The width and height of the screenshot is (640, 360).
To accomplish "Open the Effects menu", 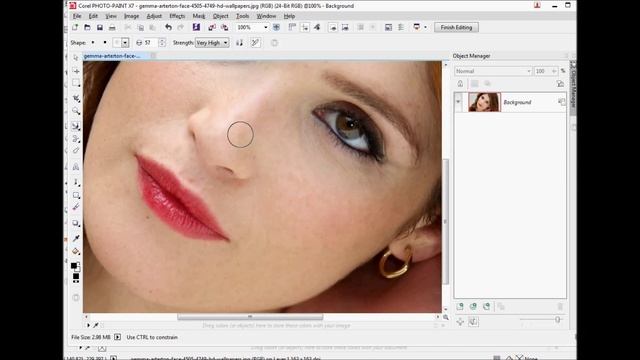I will click(x=177, y=16).
